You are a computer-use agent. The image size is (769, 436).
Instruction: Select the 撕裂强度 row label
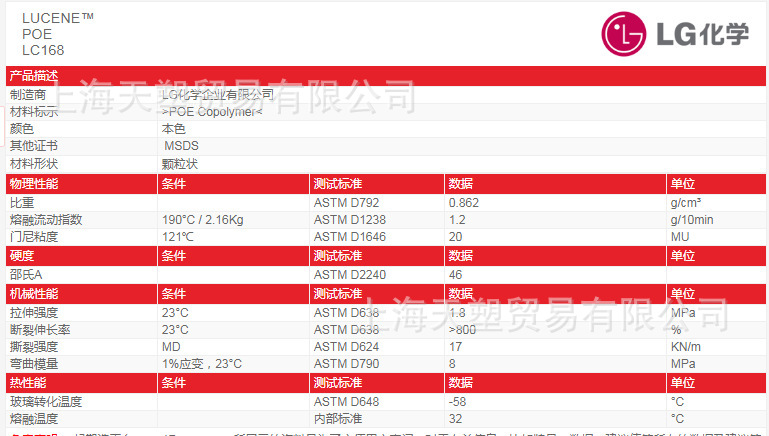tap(34, 347)
